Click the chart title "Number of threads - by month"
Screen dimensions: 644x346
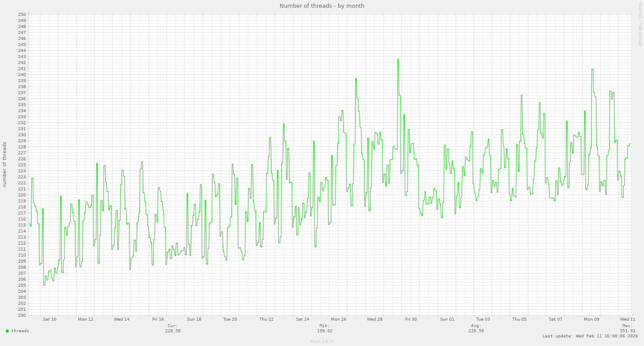[322, 6]
